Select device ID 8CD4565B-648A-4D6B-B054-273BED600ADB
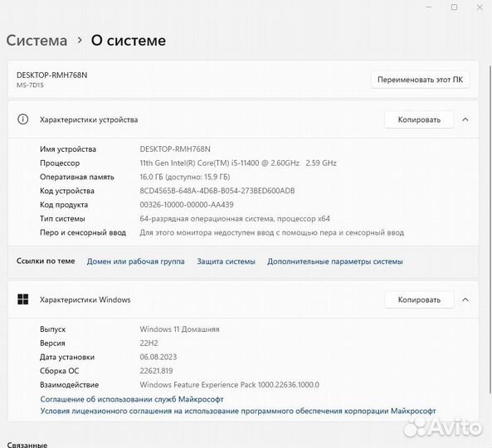Viewport: 492px width, 448px height. pyautogui.click(x=217, y=191)
